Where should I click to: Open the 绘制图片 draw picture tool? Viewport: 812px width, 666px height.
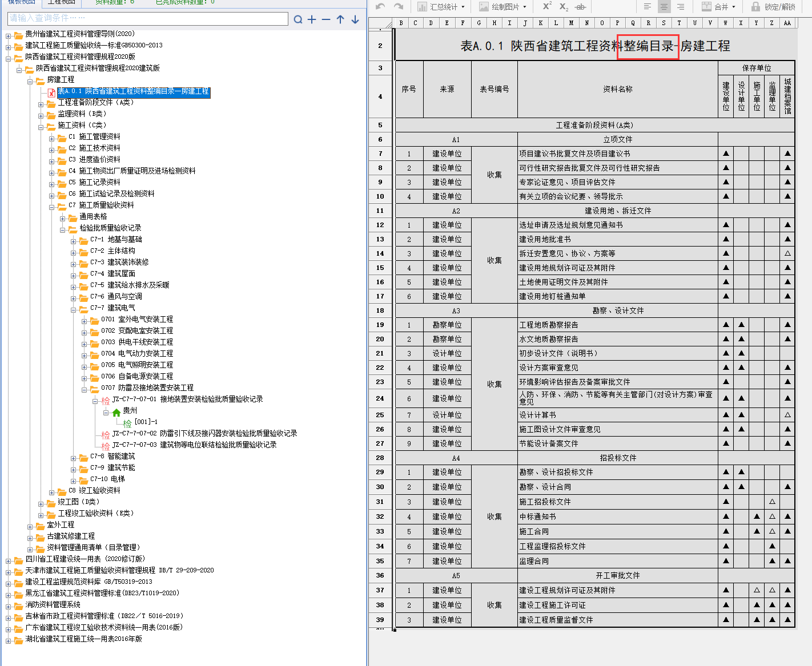point(499,7)
